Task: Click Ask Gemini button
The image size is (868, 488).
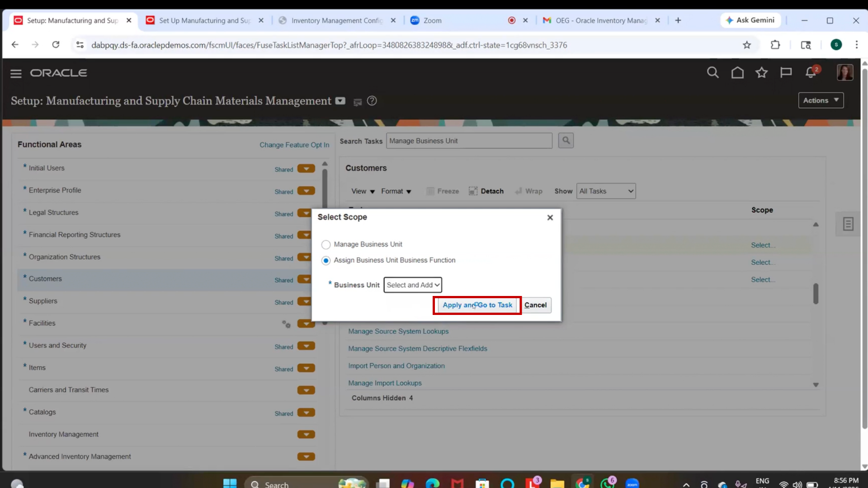Action: [x=750, y=20]
